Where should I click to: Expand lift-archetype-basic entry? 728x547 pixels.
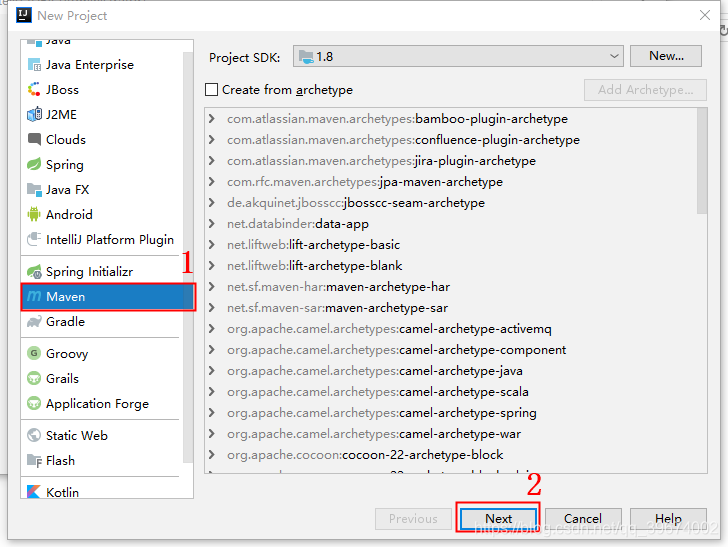[212, 244]
